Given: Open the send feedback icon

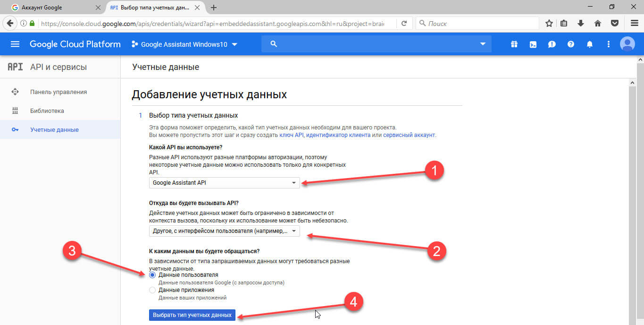Looking at the screenshot, I should [552, 44].
